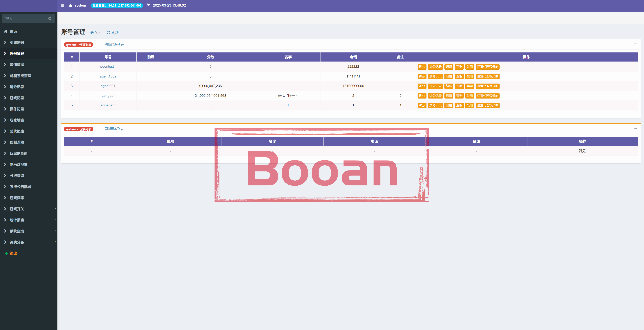Image resolution: width=644 pixels, height=330 pixels.
Task: Click into the 搜索 input field
Action: pyautogui.click(x=25, y=19)
